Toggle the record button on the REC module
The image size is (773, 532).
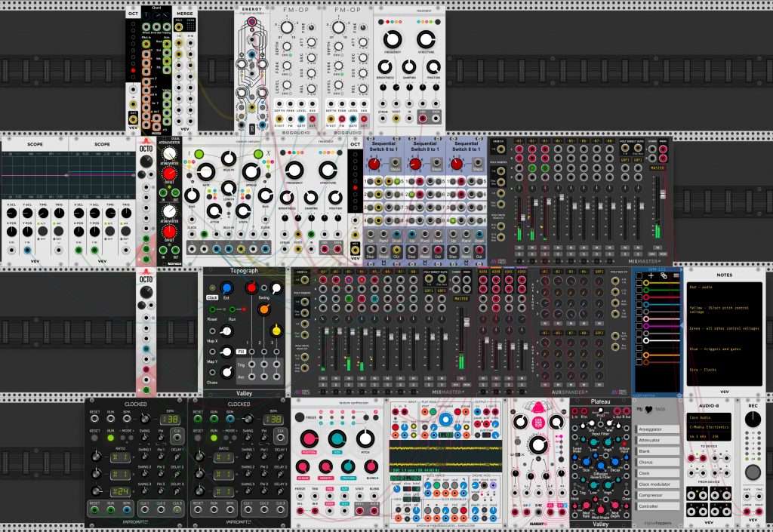[753, 472]
